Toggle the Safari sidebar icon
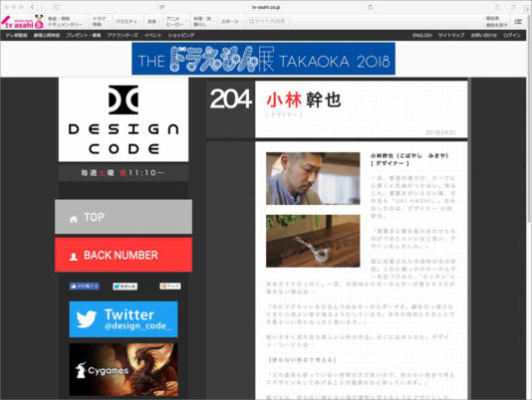Viewport: 532px width, 400px height. point(57,7)
